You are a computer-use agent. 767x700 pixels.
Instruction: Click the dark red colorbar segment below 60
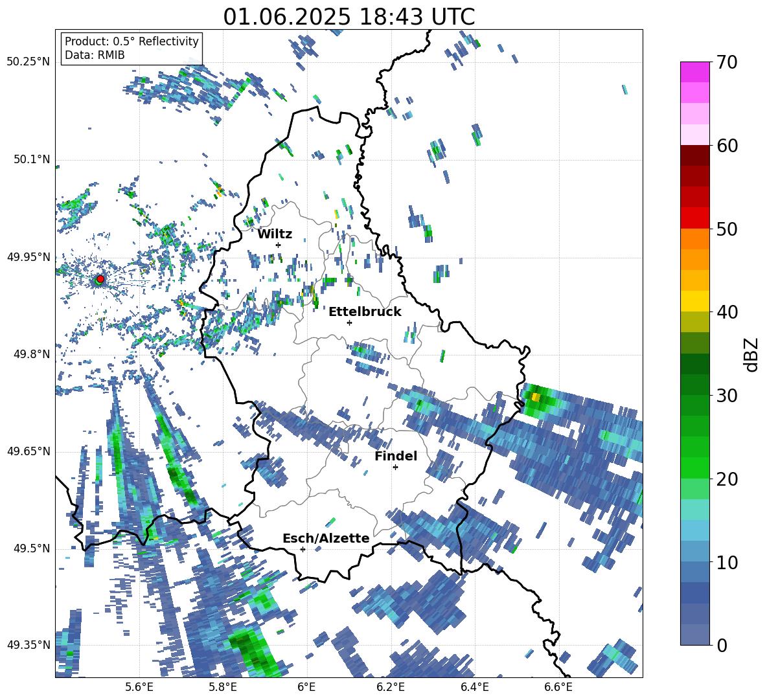(x=694, y=155)
